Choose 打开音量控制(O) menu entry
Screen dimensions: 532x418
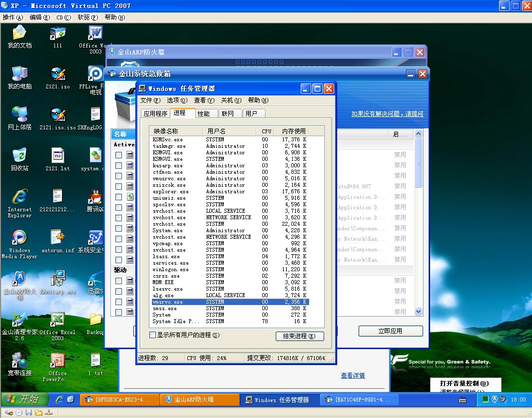click(464, 384)
